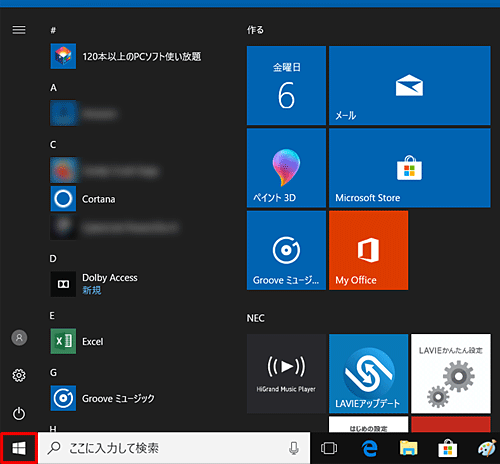Open the blurred app under letter A
The image size is (500, 464).
[84, 113]
